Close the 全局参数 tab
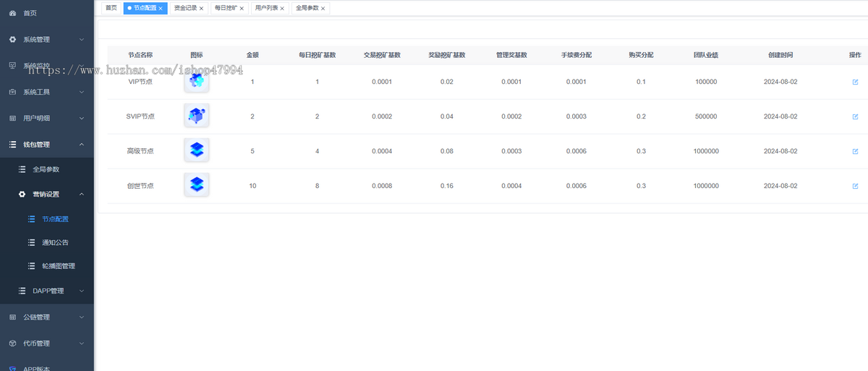Image resolution: width=868 pixels, height=371 pixels. (x=323, y=9)
